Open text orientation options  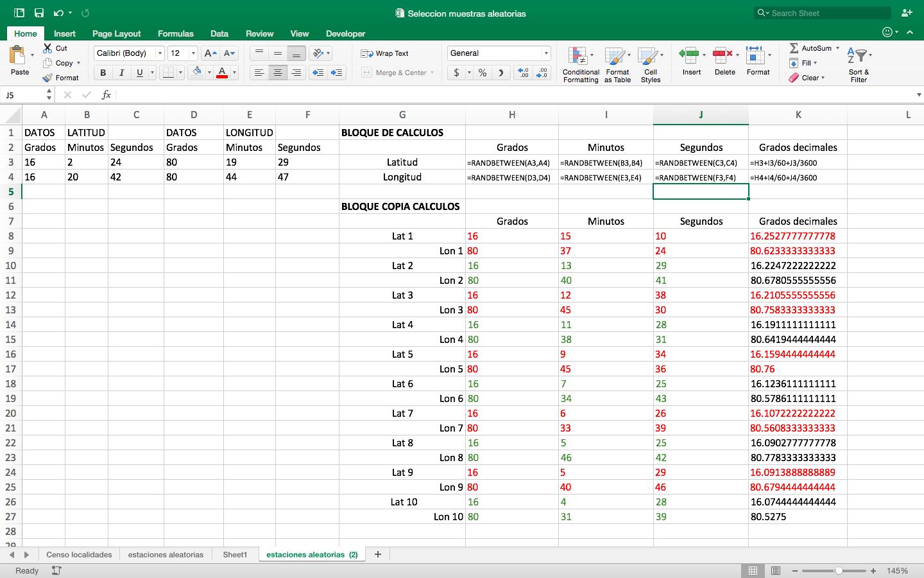pyautogui.click(x=318, y=53)
